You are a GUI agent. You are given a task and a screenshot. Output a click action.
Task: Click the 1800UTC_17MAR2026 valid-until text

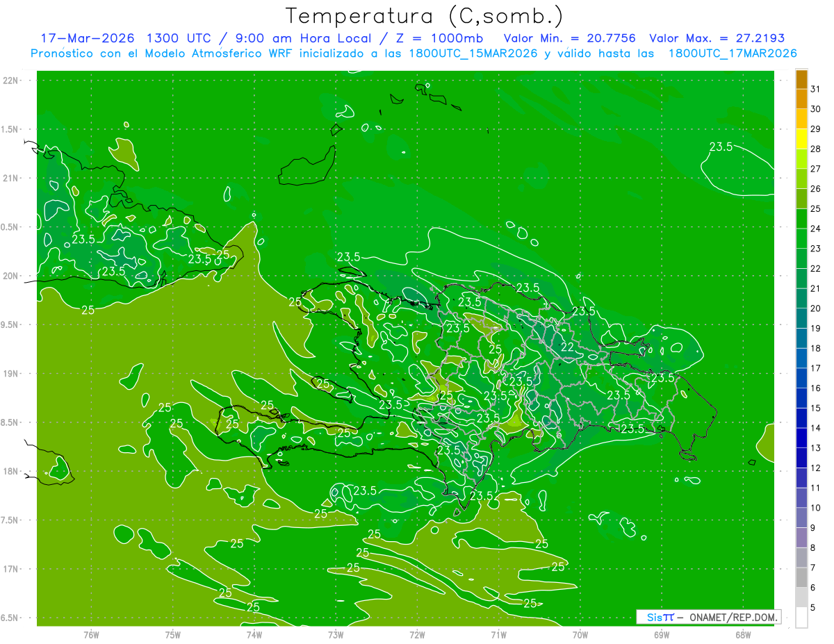733,53
